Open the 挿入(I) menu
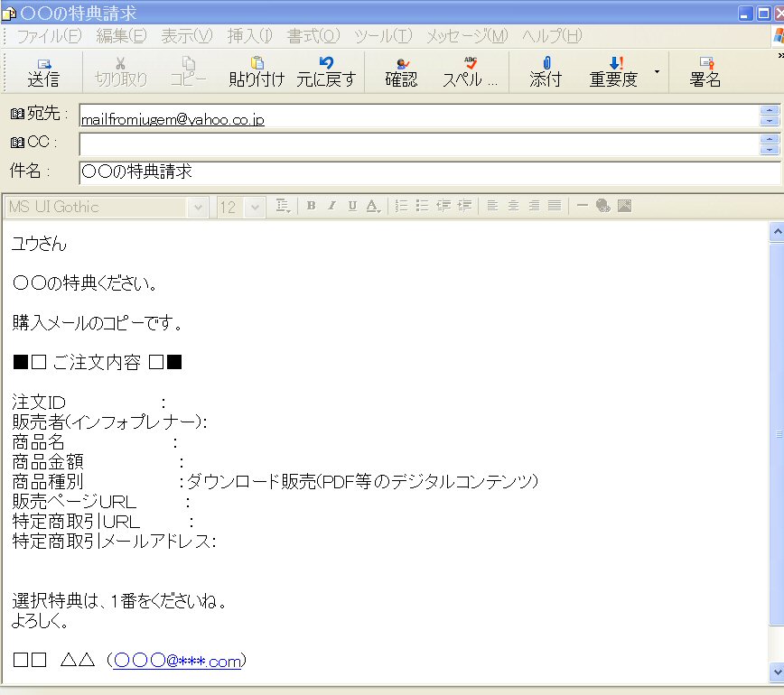 pyautogui.click(x=249, y=36)
